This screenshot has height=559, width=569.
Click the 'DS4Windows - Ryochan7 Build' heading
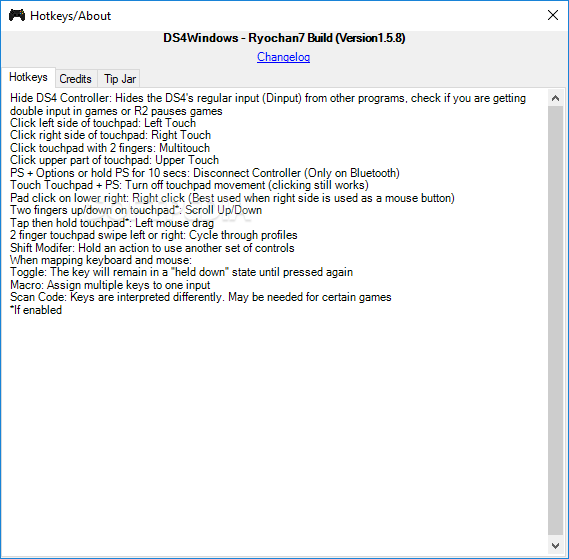tap(284, 38)
